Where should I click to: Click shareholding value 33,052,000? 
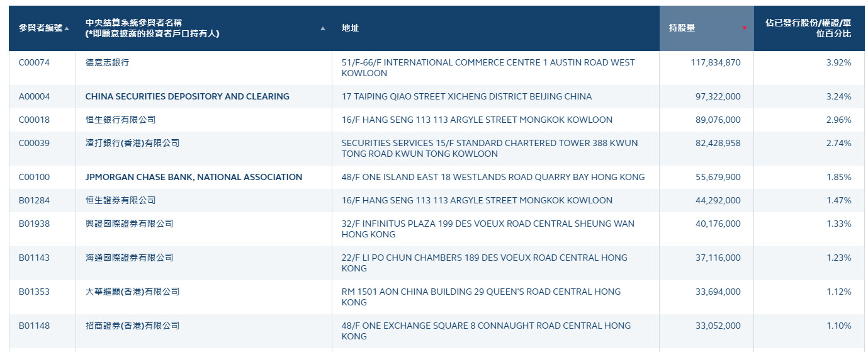(x=718, y=326)
